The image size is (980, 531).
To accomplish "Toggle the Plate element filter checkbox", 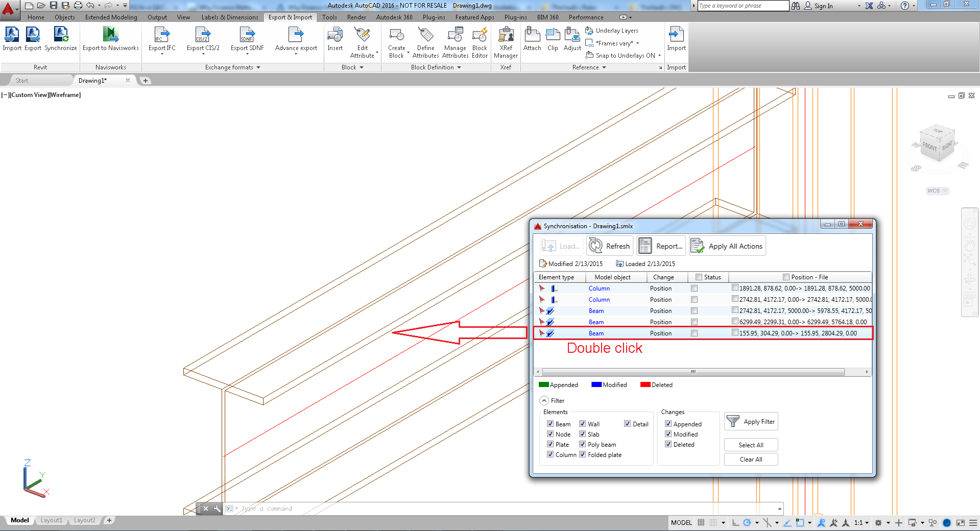I will (x=550, y=444).
